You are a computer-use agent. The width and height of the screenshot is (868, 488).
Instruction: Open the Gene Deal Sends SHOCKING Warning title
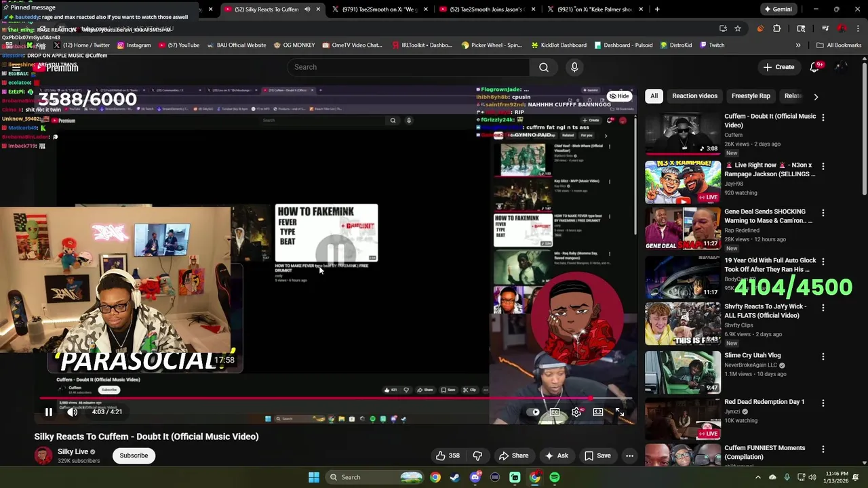click(x=768, y=216)
